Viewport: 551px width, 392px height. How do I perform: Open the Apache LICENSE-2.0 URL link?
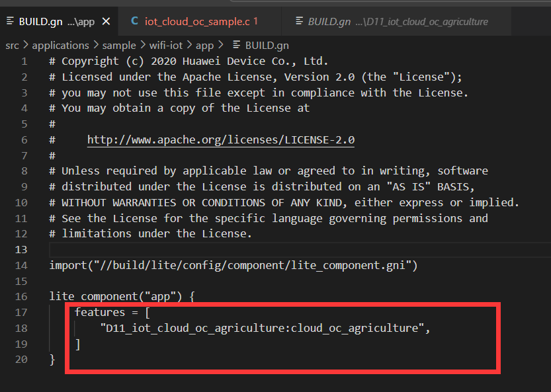[x=221, y=140]
